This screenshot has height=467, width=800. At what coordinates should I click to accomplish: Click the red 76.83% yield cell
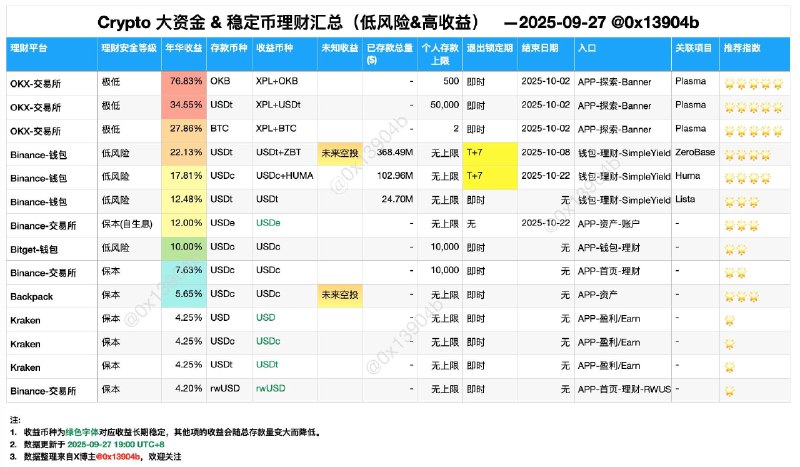[x=184, y=83]
